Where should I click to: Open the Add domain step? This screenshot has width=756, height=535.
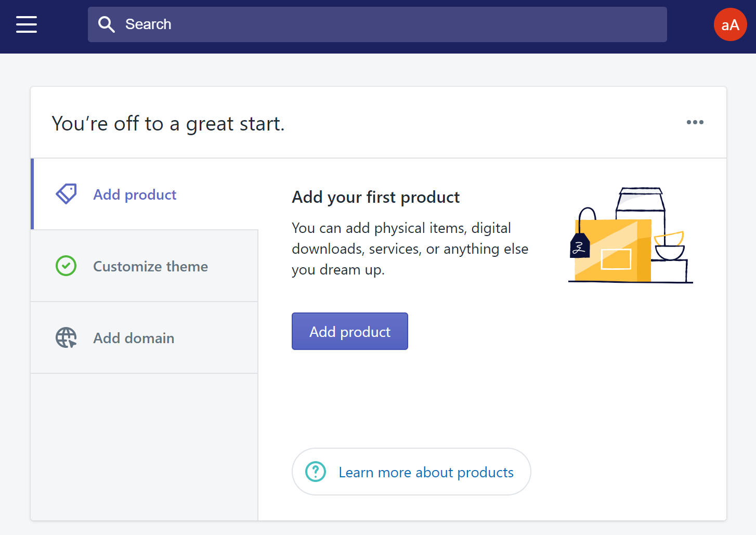[134, 338]
